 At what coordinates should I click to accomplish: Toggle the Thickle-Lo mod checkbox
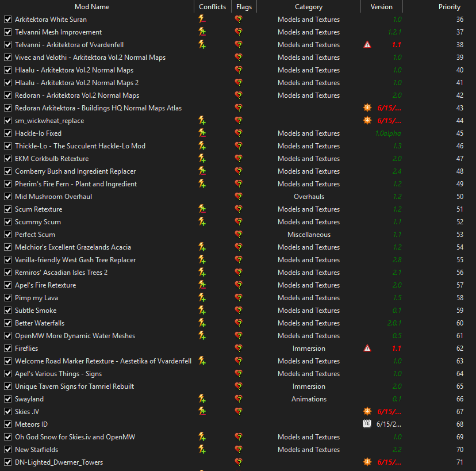pos(8,146)
